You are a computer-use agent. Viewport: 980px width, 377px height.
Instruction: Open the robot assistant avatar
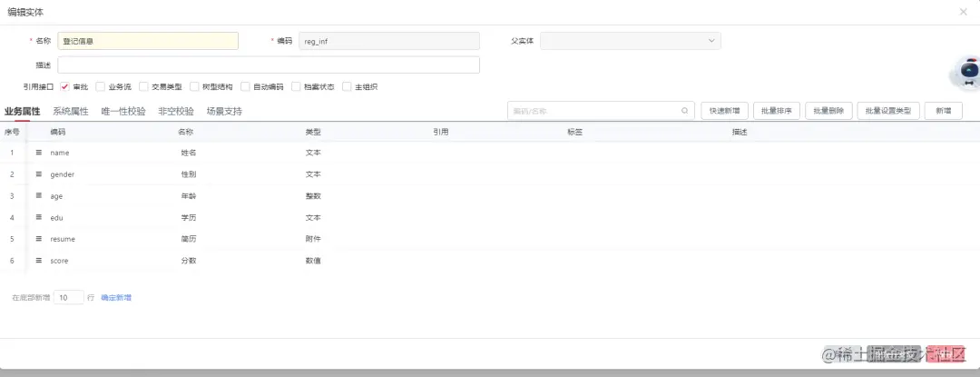pos(966,73)
